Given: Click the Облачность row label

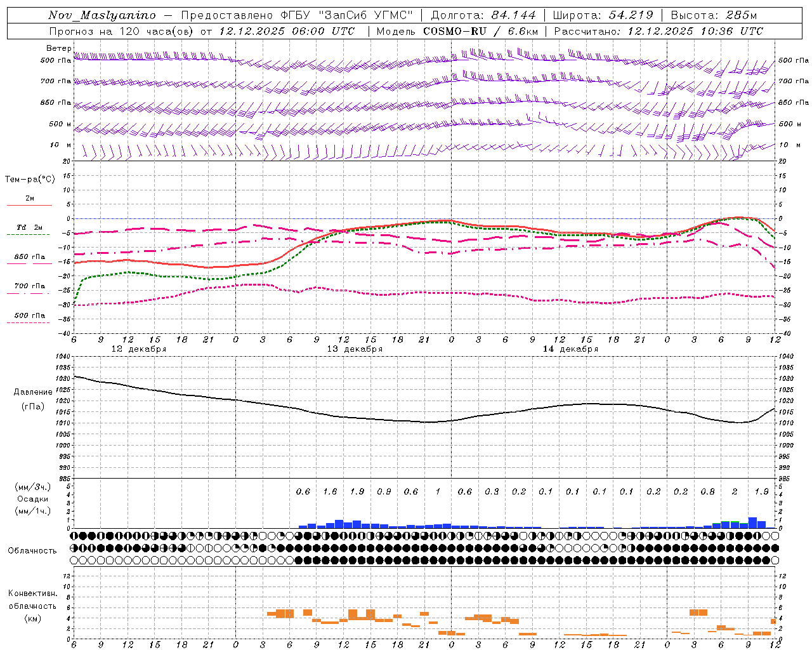Looking at the screenshot, I should (x=32, y=550).
